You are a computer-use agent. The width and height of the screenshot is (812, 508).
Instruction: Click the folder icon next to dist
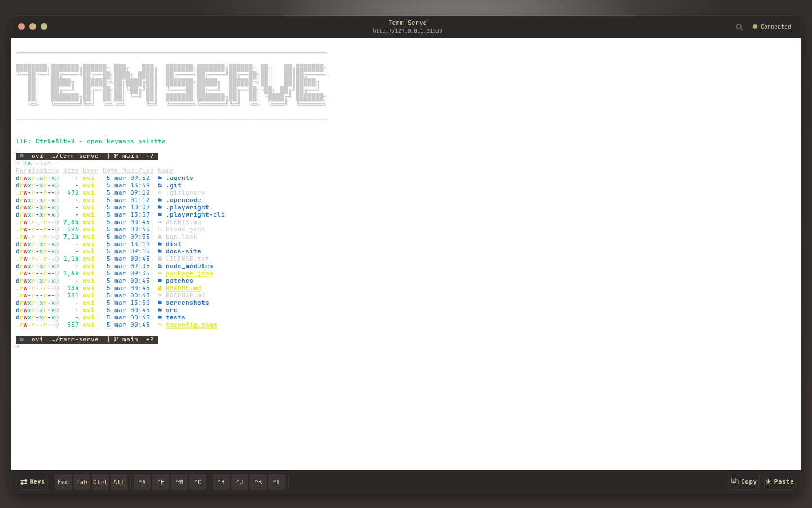coord(160,244)
